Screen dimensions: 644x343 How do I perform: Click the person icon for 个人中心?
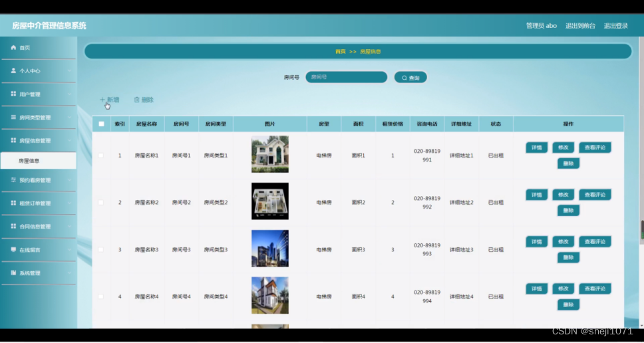13,70
